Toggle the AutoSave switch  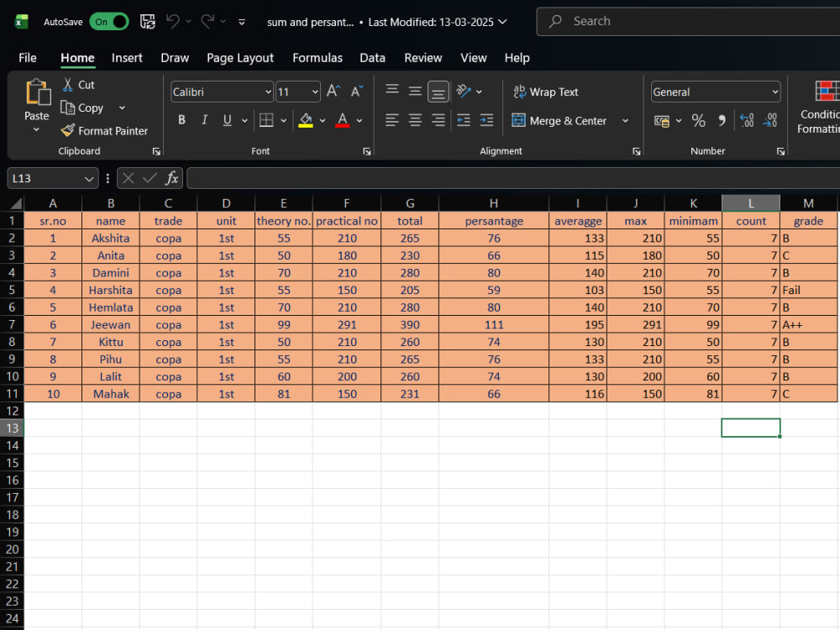[x=108, y=22]
